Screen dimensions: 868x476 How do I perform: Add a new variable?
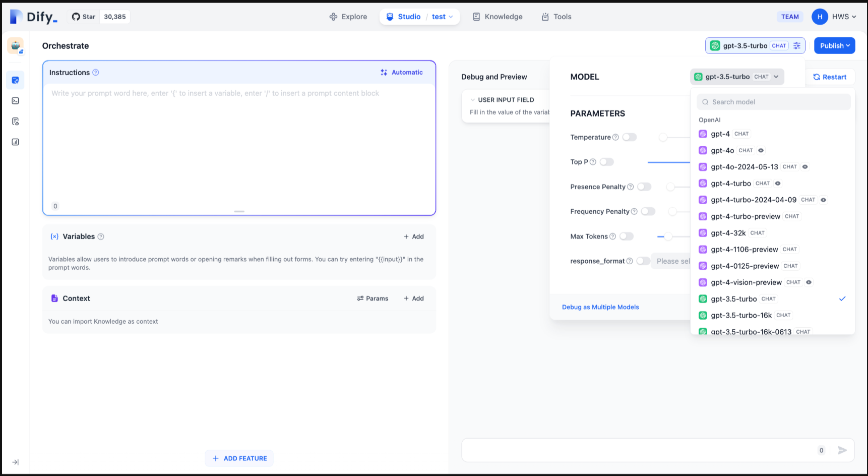414,236
